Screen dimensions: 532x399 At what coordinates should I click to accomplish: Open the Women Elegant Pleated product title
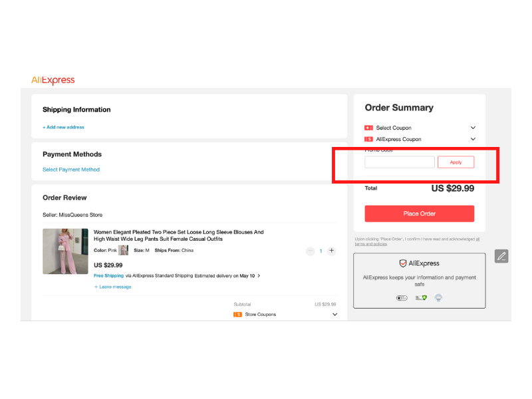point(178,235)
